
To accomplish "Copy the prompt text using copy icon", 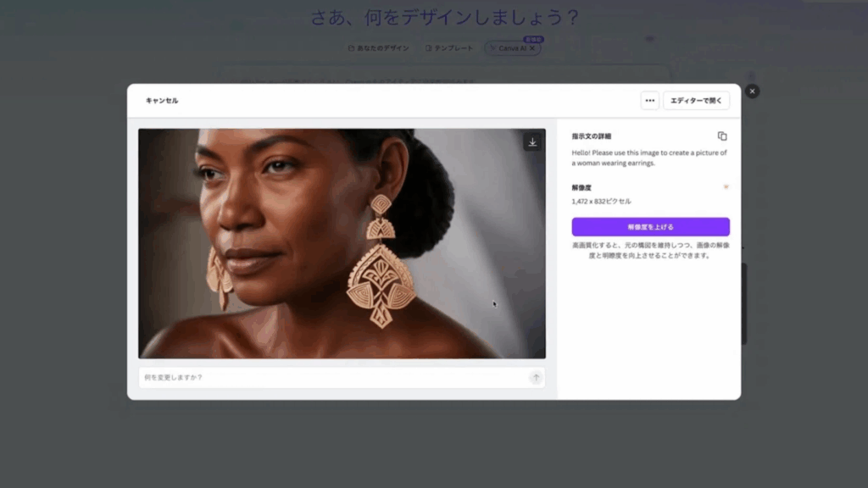I will (x=722, y=136).
